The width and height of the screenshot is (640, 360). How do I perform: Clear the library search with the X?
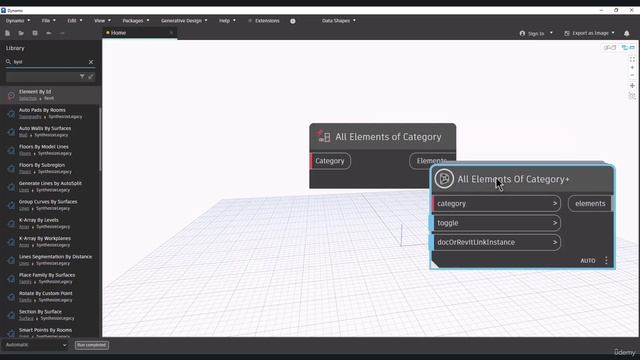tap(91, 62)
